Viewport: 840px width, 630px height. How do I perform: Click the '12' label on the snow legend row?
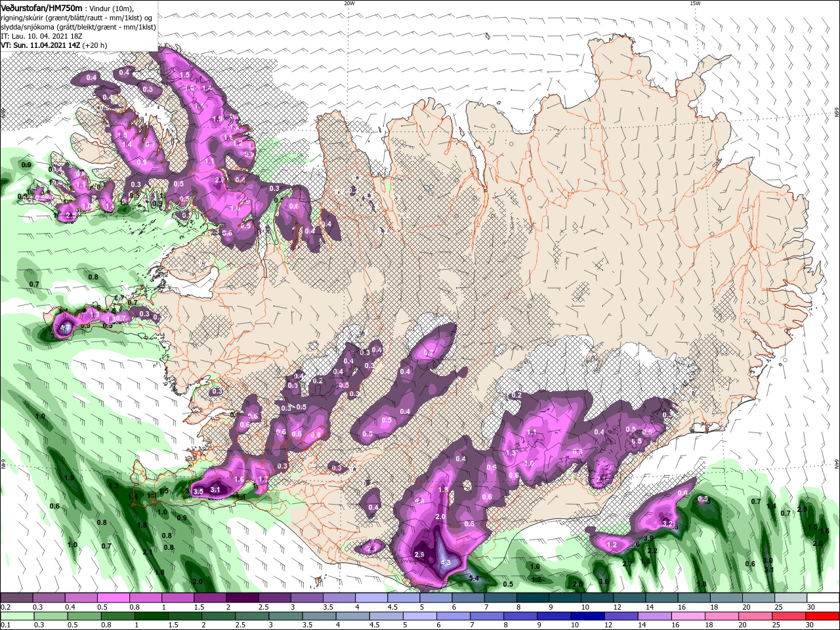[618, 607]
